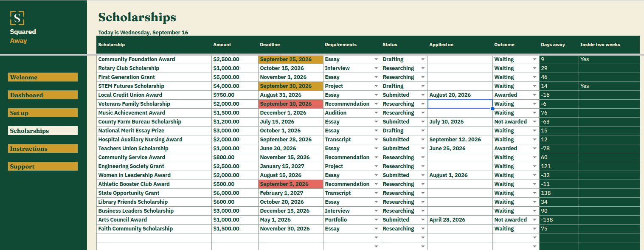This screenshot has height=250, width=644.
Task: Select the Community Foundation Award name cell
Action: (x=154, y=59)
